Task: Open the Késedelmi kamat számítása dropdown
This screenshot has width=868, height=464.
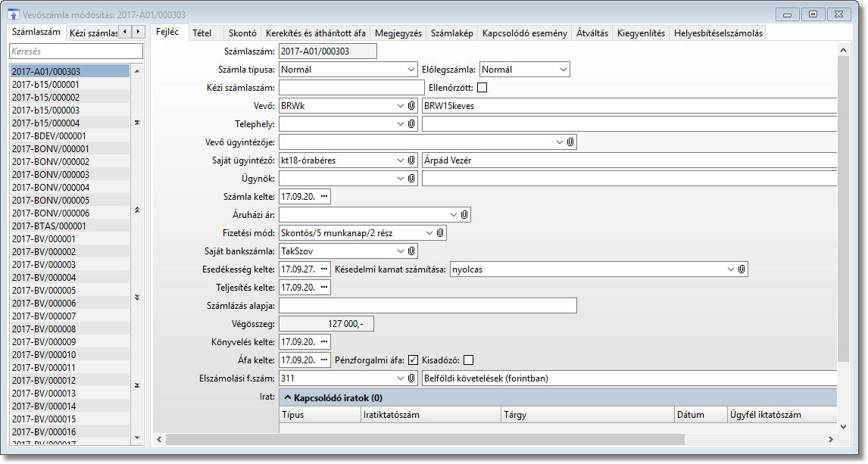Action: tap(731, 269)
